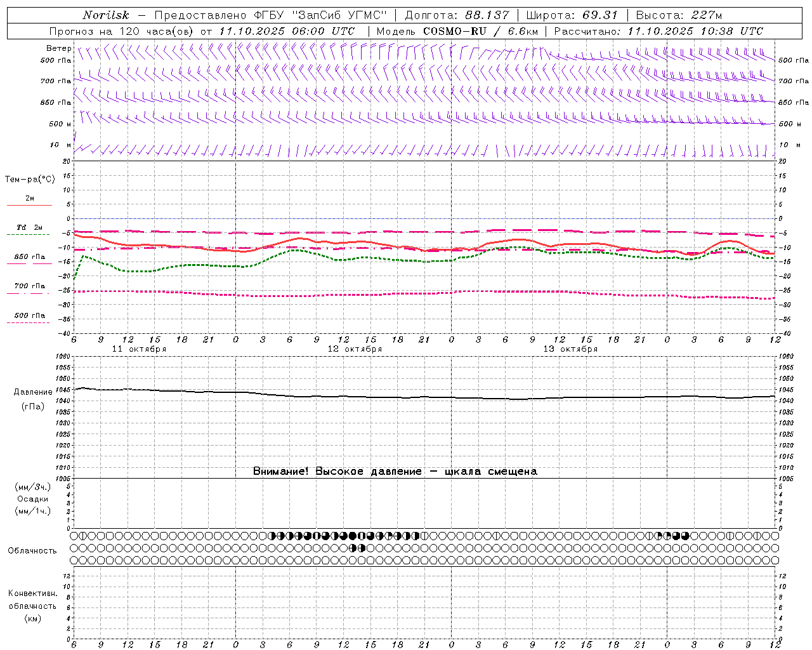This screenshot has width=812, height=650.
Task: Click the 'Ветер' wind panel label
Action: (x=58, y=48)
